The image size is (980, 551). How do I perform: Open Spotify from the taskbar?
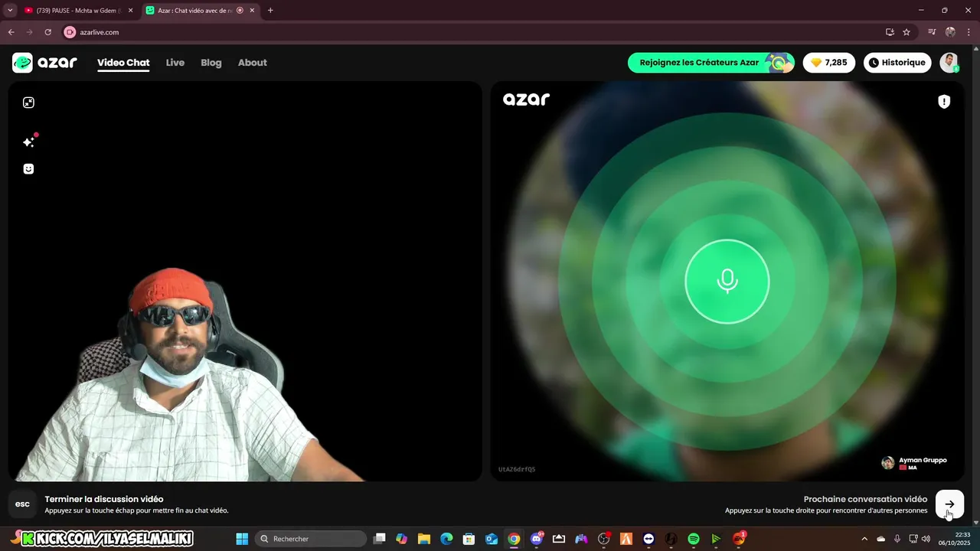point(694,539)
